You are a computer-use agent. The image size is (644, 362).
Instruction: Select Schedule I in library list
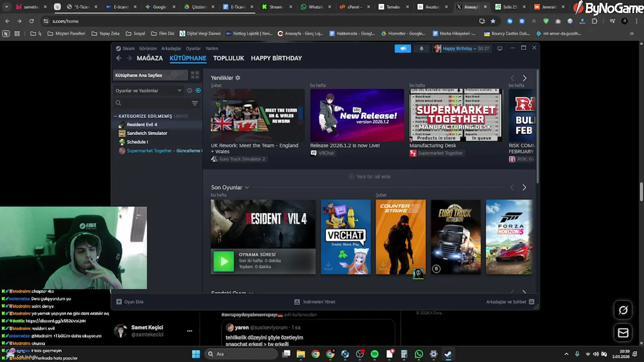click(x=137, y=142)
